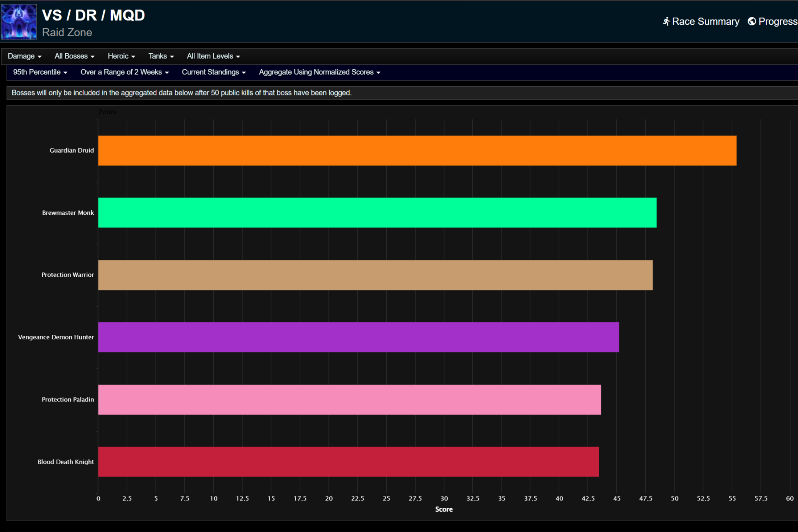Expand the All Item Levels dropdown
Image resolution: width=798 pixels, height=532 pixels.
pos(213,56)
